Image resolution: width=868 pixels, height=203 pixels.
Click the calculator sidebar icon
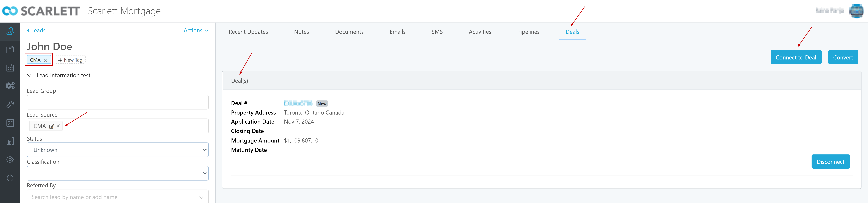(x=10, y=123)
